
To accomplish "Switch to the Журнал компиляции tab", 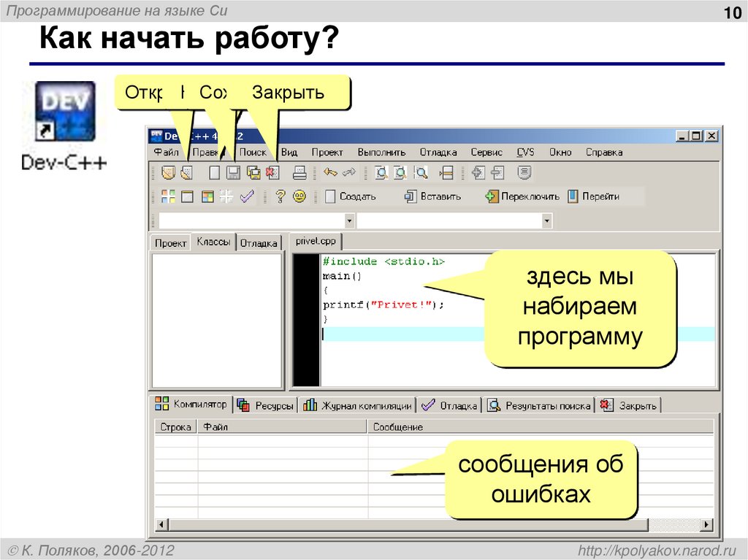I will click(357, 405).
